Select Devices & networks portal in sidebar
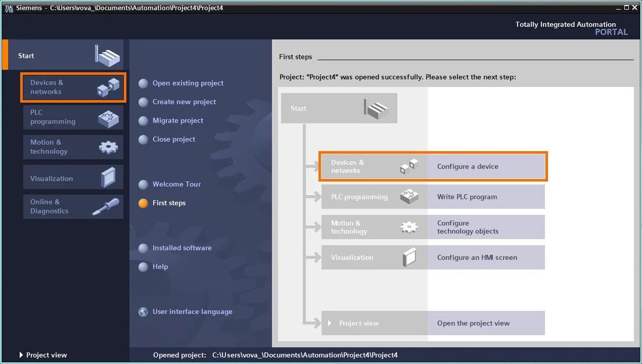 click(73, 87)
